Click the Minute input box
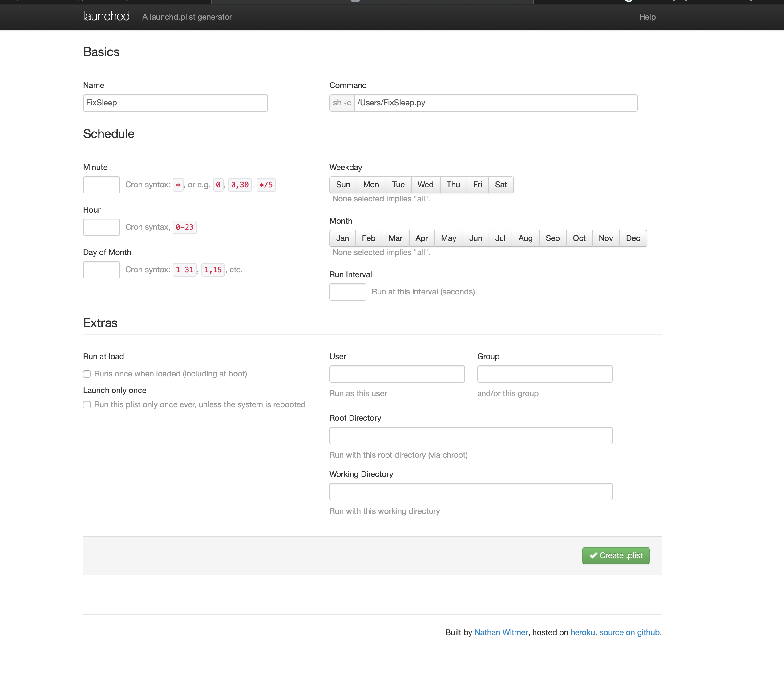The width and height of the screenshot is (784, 674). pos(101,185)
